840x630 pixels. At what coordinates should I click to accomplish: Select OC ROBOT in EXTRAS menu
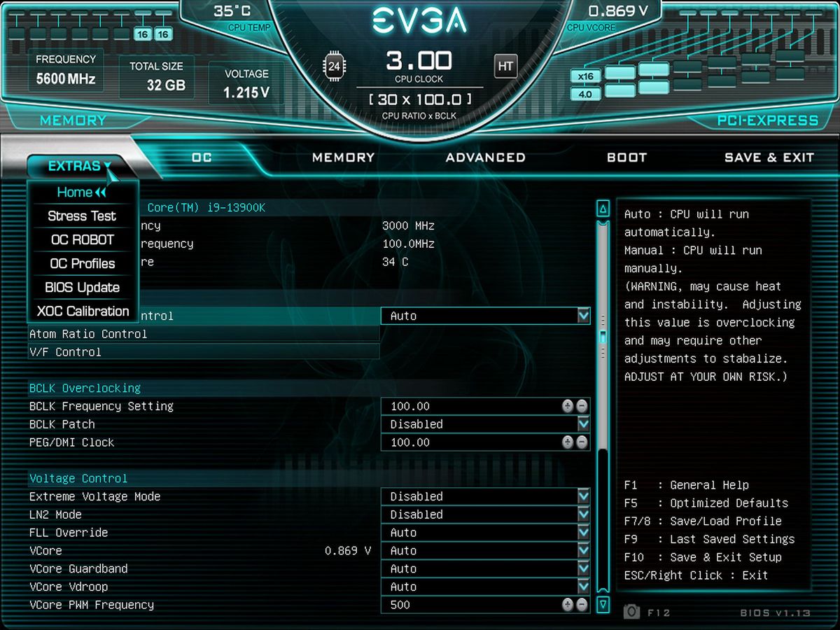pyautogui.click(x=82, y=239)
